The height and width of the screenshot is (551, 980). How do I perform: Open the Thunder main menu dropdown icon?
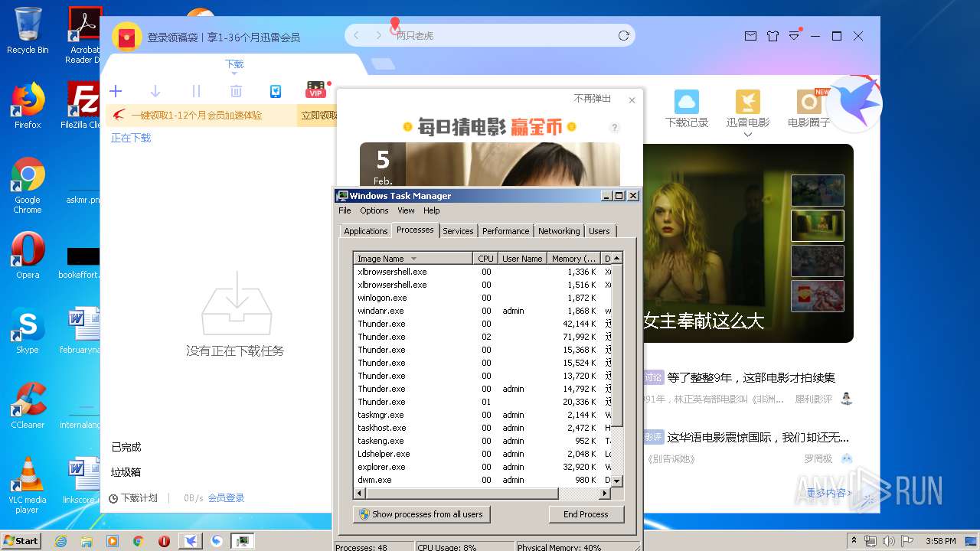pos(795,36)
